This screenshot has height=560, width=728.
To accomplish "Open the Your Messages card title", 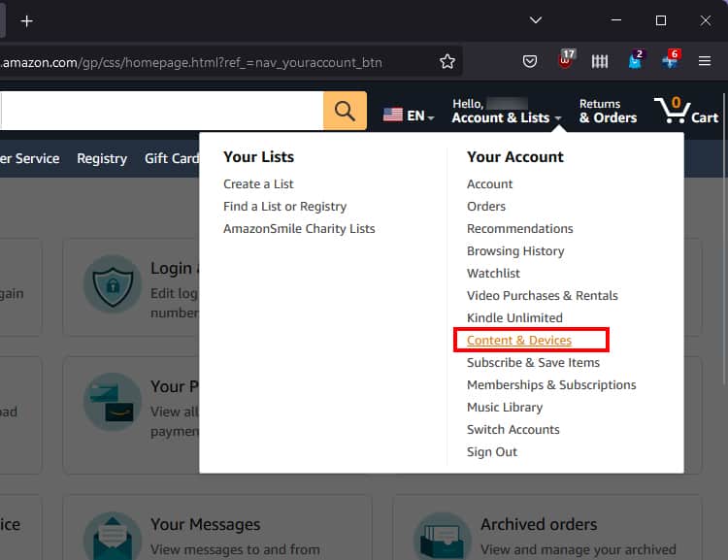I will click(x=205, y=524).
